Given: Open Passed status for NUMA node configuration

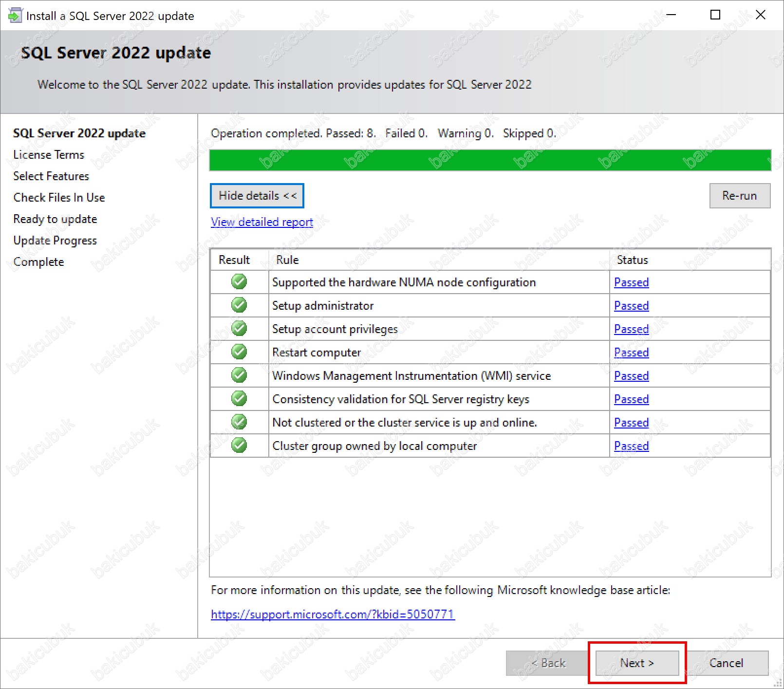Looking at the screenshot, I should tap(632, 282).
